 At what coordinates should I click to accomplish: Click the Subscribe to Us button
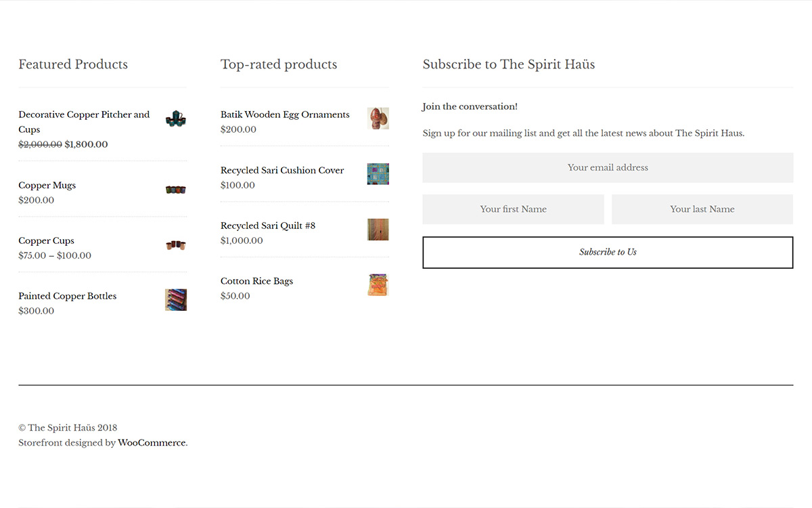(x=608, y=252)
